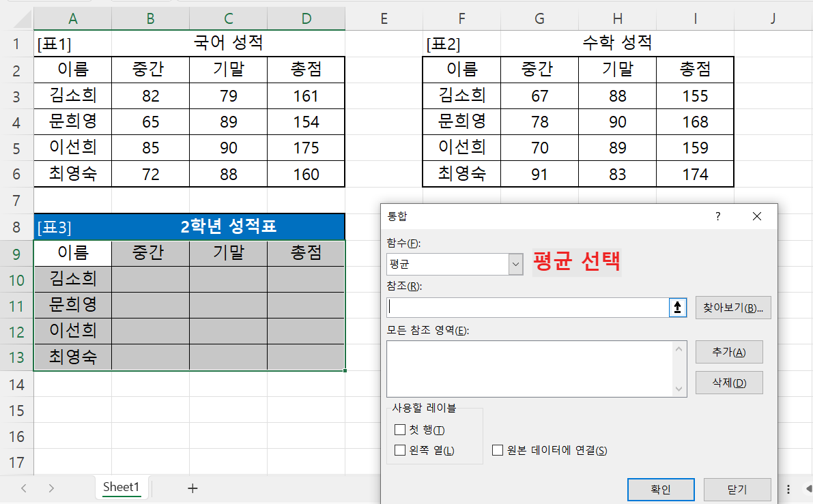The height and width of the screenshot is (504, 813).
Task: Click the 닫기 button on the dialog
Action: tap(737, 489)
